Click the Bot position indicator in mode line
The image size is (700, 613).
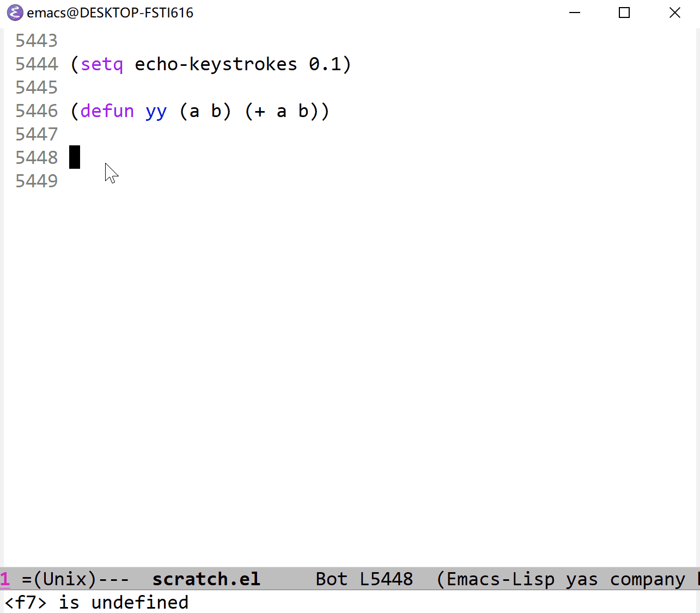click(331, 579)
